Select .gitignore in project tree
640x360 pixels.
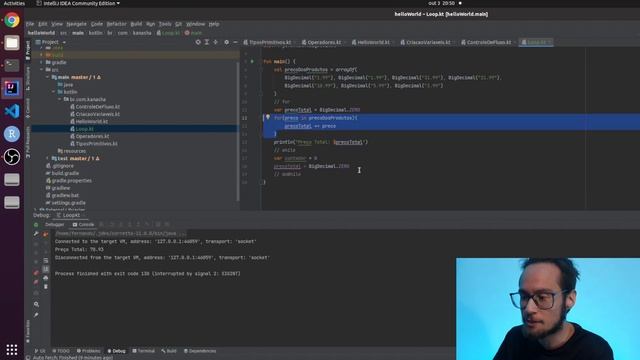coord(63,166)
